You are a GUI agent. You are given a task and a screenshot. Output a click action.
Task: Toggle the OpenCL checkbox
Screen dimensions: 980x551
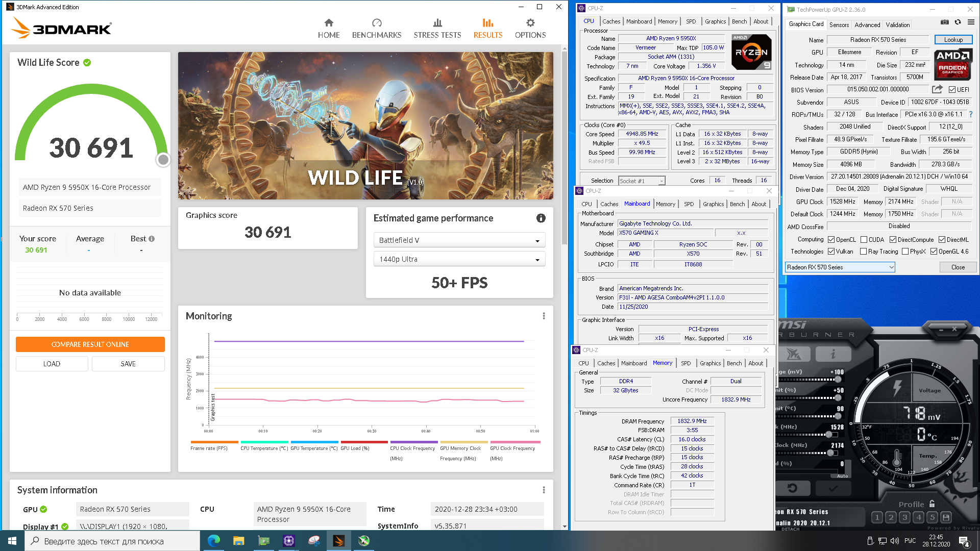coord(831,240)
